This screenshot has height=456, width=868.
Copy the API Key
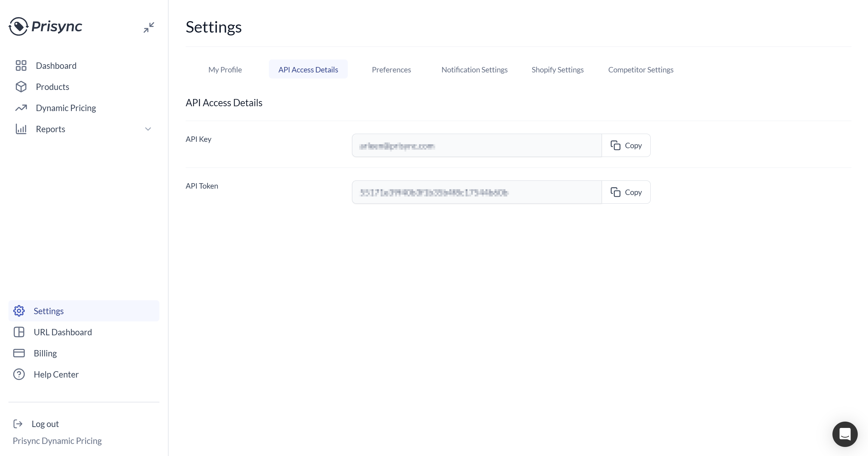click(626, 145)
